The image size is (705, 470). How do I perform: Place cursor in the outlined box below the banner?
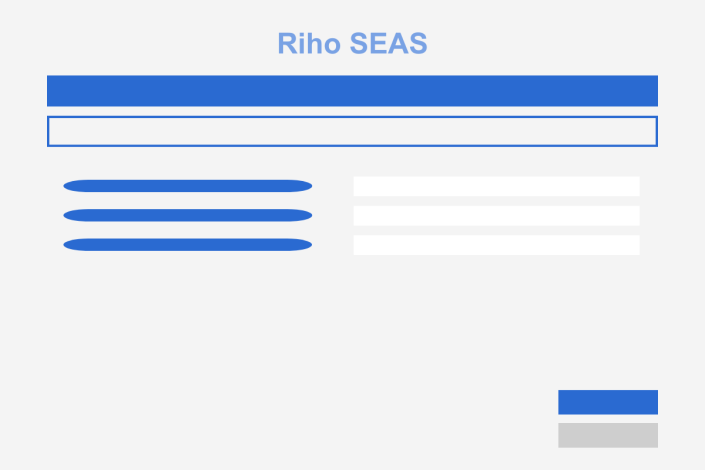352,131
